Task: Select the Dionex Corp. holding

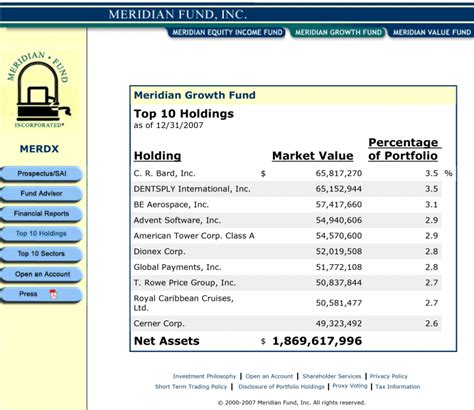Action: click(159, 252)
